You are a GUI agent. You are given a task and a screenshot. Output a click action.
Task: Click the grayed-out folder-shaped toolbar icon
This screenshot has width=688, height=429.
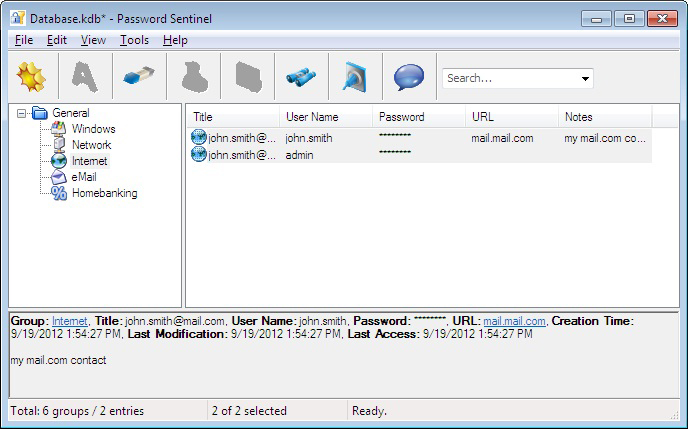tap(248, 77)
